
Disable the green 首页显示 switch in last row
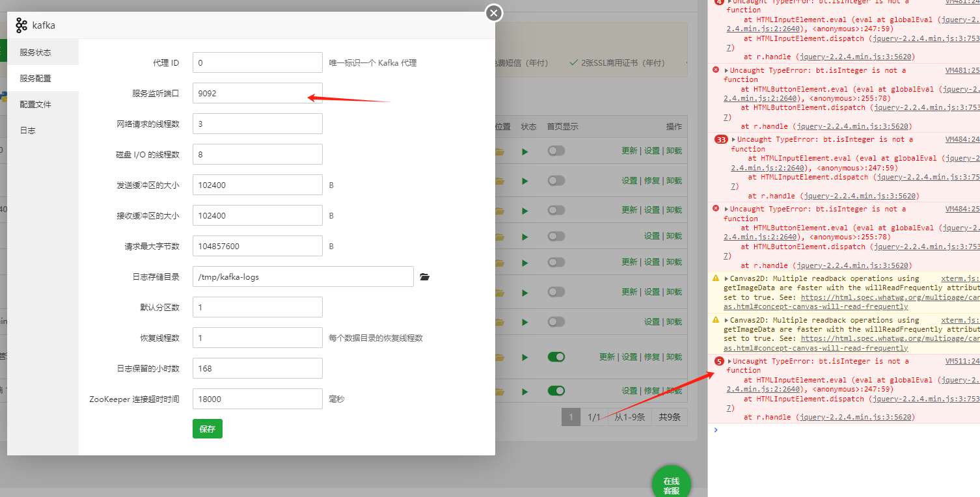point(556,390)
